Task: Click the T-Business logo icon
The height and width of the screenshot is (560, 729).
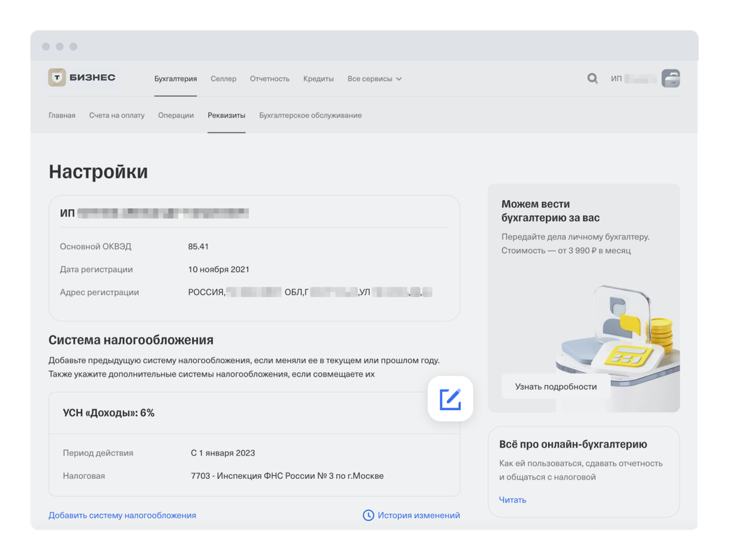Action: pos(57,78)
